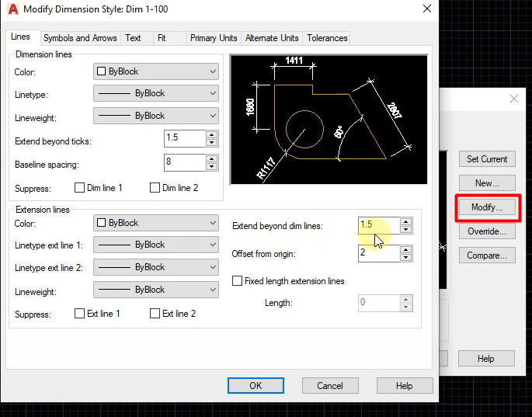Increase Extend beyond ticks value
Viewport: 532px width, 417px height.
click(x=212, y=134)
